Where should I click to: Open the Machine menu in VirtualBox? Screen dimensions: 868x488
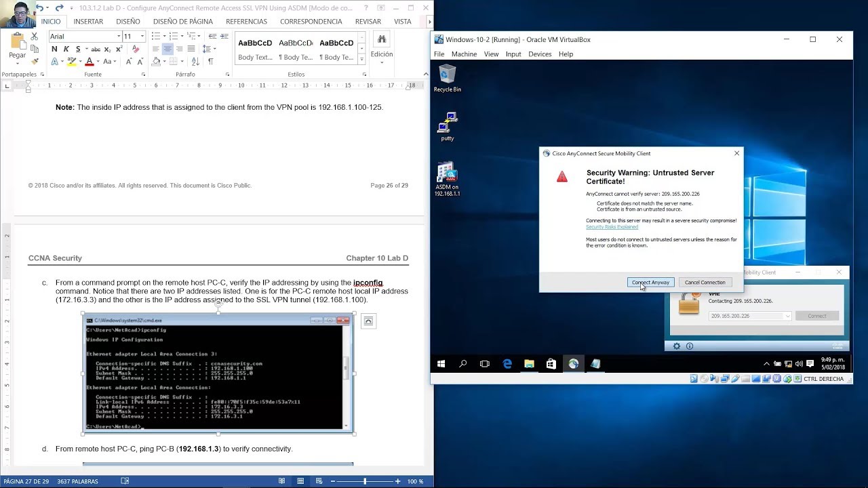(x=464, y=54)
